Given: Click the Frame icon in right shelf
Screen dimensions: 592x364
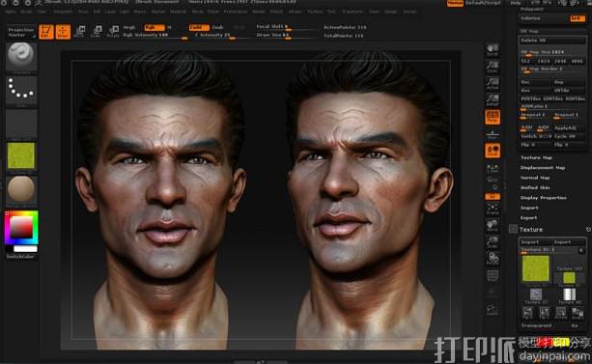Looking at the screenshot, I should point(493,209).
